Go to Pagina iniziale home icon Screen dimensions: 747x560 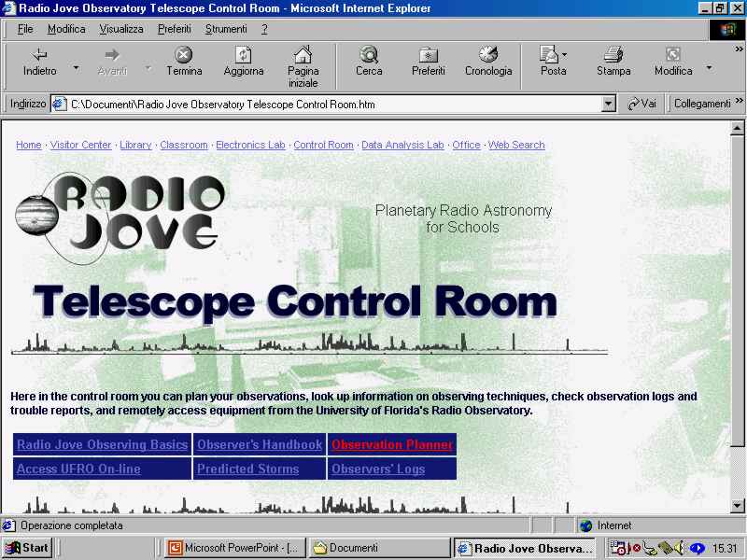tap(303, 55)
